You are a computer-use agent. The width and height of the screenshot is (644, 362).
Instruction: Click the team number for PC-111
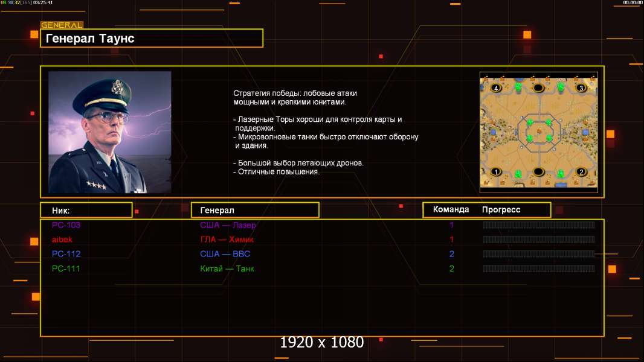click(x=451, y=269)
